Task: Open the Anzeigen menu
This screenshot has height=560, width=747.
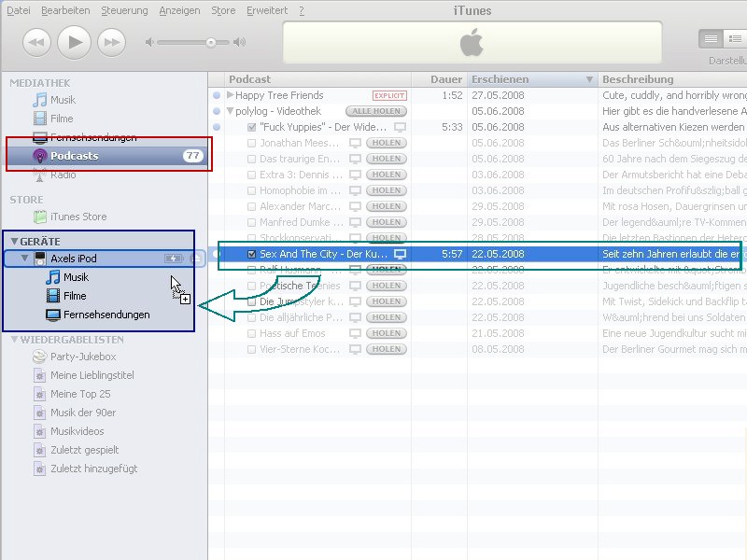Action: (x=179, y=10)
